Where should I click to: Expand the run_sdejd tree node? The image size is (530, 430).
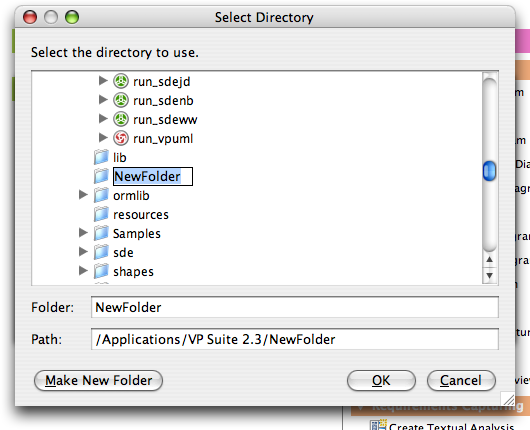point(103,80)
